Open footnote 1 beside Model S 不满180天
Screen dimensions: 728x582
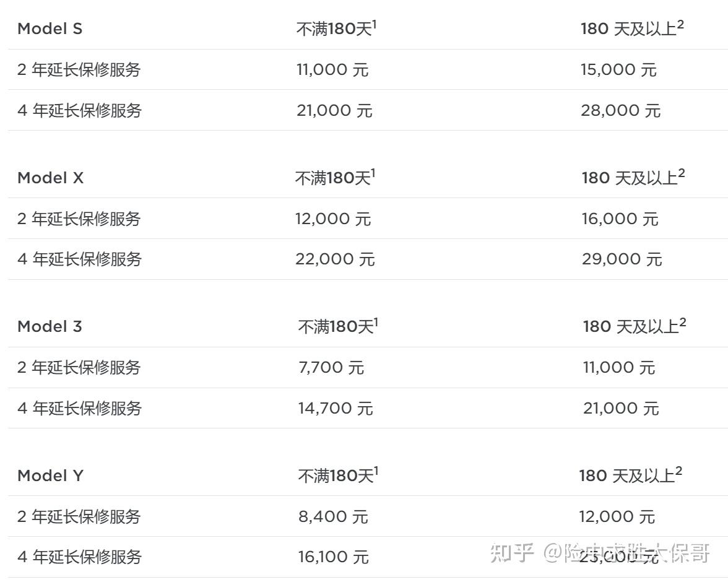coord(375,24)
